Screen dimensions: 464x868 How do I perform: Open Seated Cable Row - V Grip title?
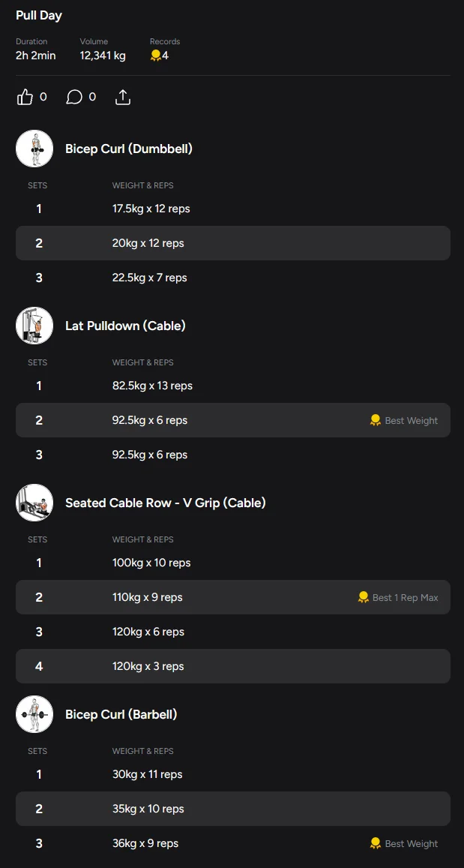click(166, 503)
